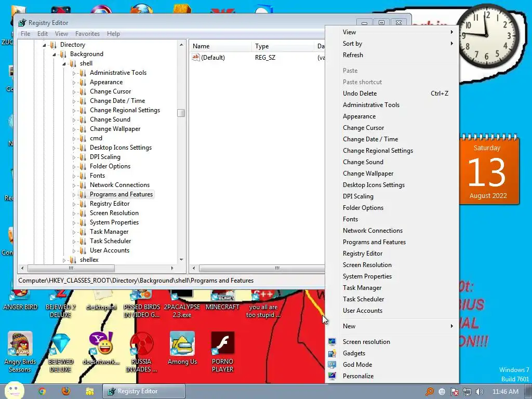Collapse the Background tree node
This screenshot has width=532, height=399.
click(54, 55)
